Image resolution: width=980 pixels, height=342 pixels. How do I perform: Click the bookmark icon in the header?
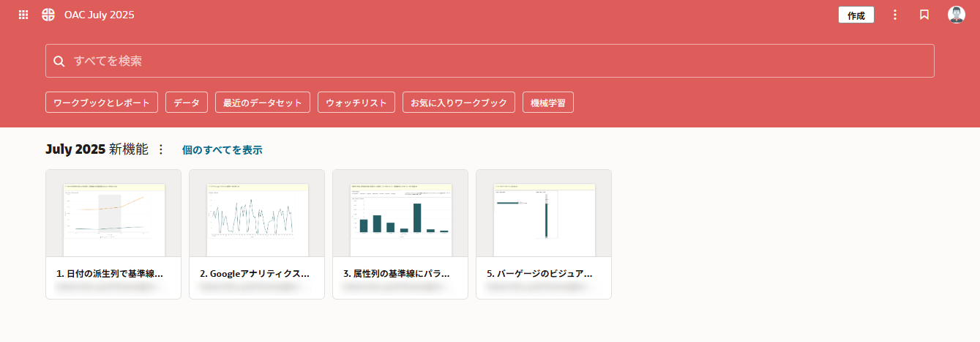(x=924, y=15)
